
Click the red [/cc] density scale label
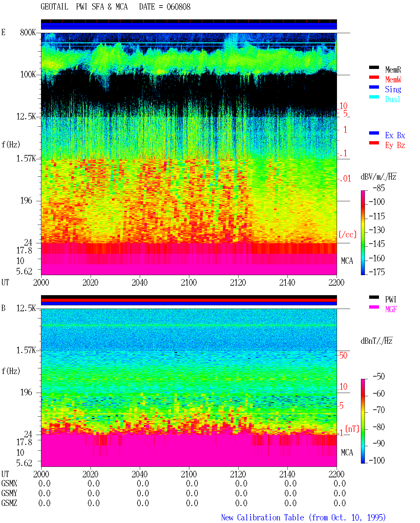pos(347,235)
